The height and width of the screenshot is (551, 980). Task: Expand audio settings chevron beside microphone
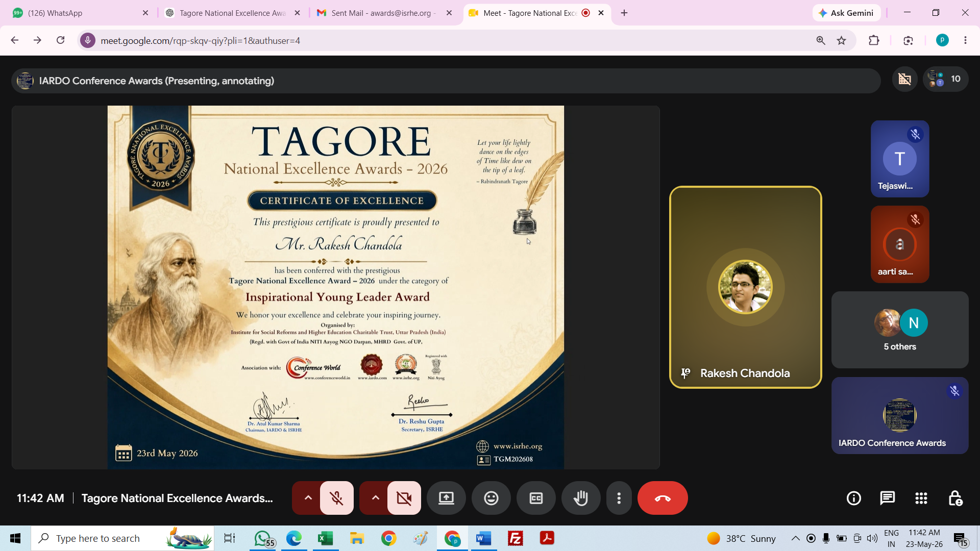point(308,498)
